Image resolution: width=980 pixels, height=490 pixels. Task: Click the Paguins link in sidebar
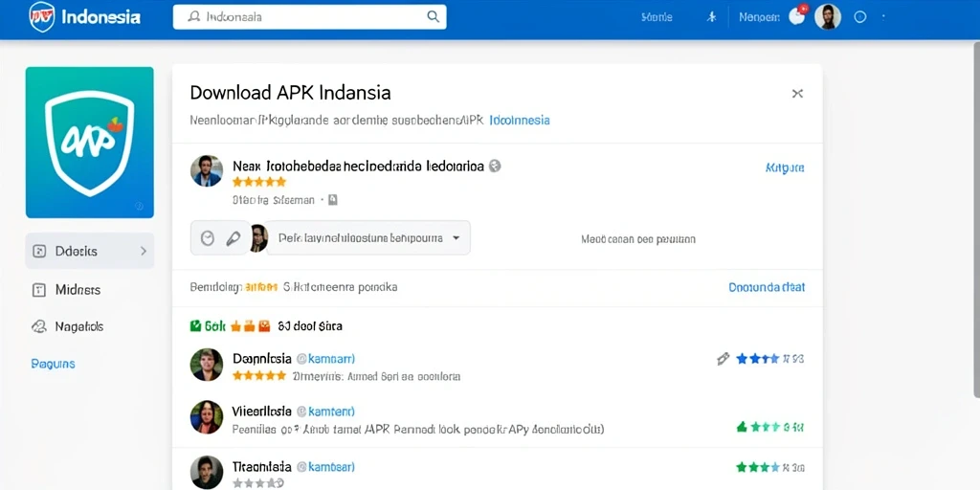[x=54, y=364]
